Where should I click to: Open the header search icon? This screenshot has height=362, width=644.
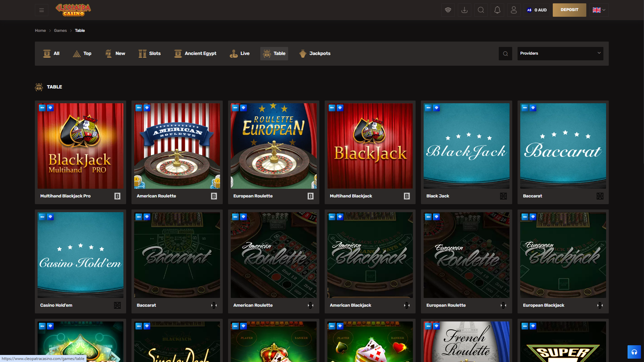pyautogui.click(x=481, y=10)
